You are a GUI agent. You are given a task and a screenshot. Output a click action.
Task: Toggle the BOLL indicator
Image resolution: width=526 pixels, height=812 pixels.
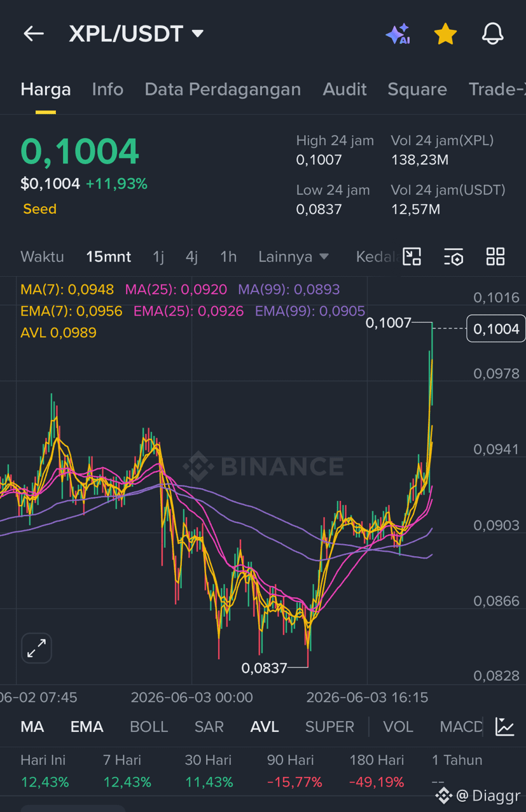pyautogui.click(x=149, y=727)
